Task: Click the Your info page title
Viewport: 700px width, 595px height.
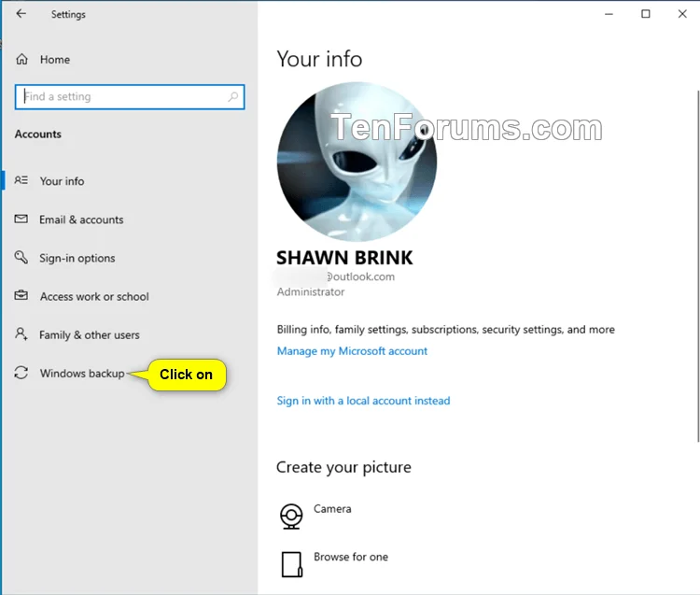Action: tap(319, 59)
